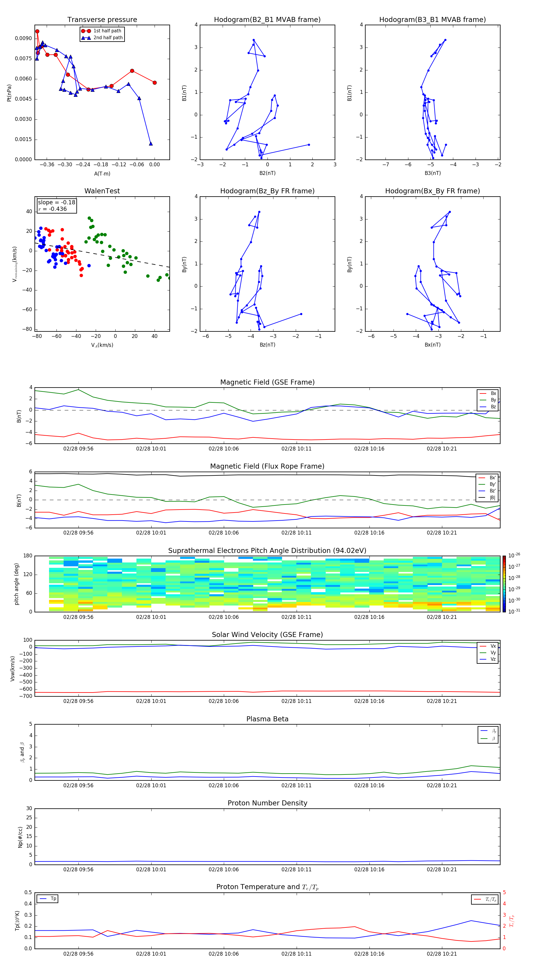Click the Plasma Beta legend box
Image resolution: width=535 pixels, height=980 pixels.
[488, 735]
